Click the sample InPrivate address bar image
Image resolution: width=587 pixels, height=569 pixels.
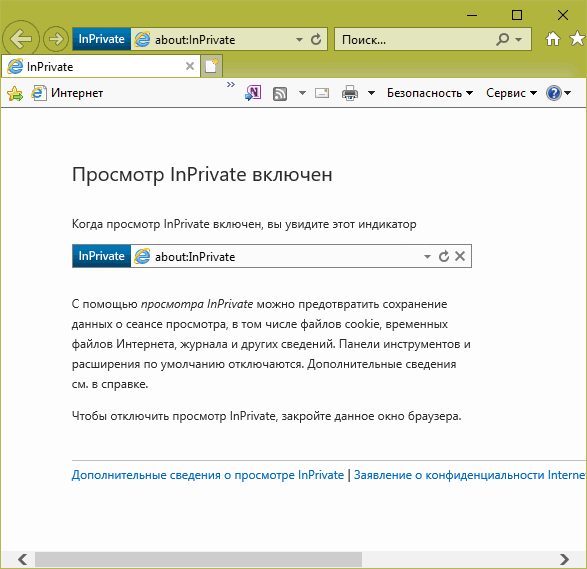click(x=272, y=256)
